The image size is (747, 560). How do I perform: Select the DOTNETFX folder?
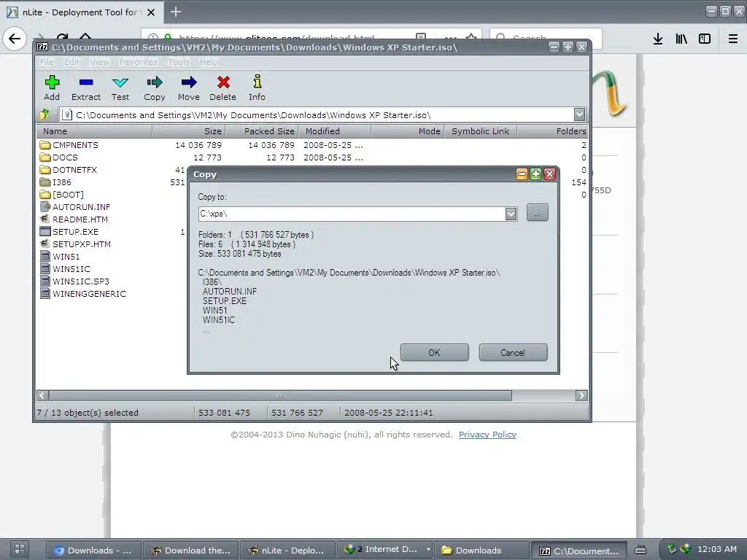tap(69, 169)
